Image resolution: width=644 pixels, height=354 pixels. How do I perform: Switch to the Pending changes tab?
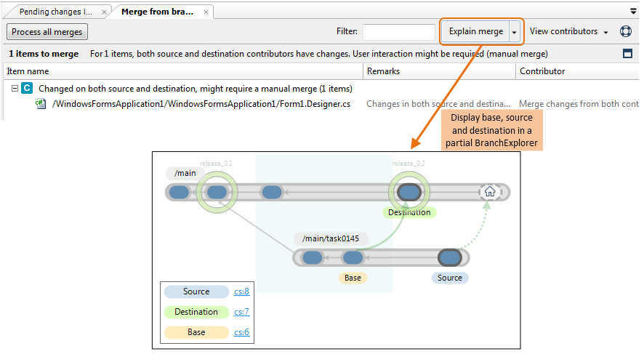(x=56, y=12)
